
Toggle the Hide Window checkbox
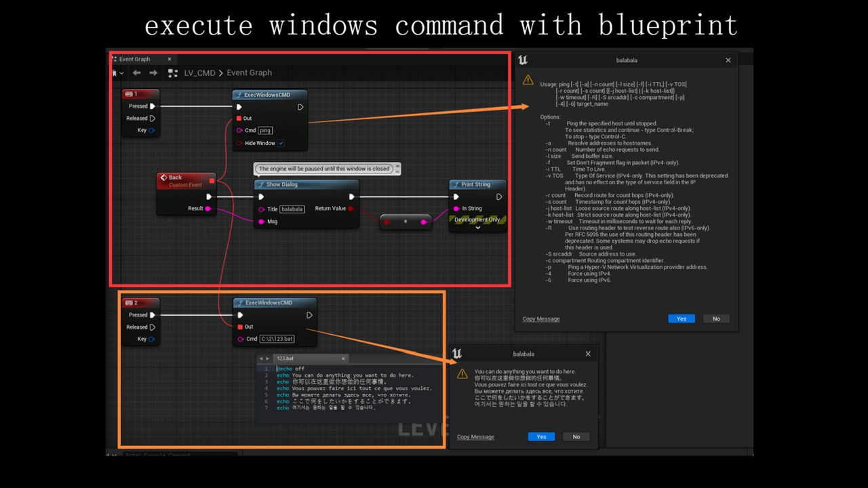pyautogui.click(x=281, y=143)
